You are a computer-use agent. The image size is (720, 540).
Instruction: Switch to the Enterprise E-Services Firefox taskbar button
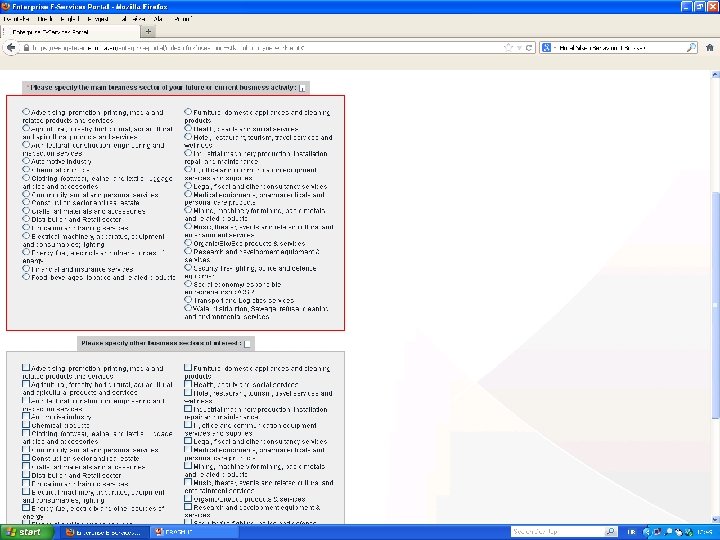tap(103, 532)
